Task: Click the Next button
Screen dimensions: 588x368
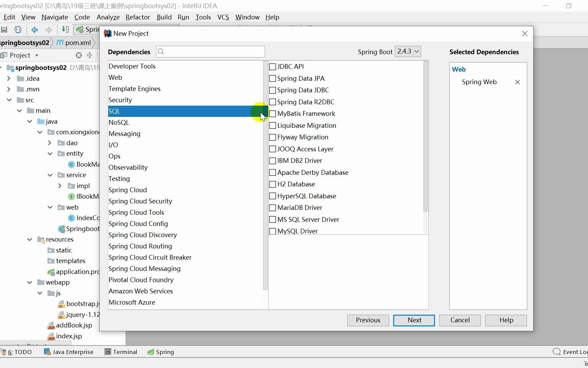Action: point(414,320)
